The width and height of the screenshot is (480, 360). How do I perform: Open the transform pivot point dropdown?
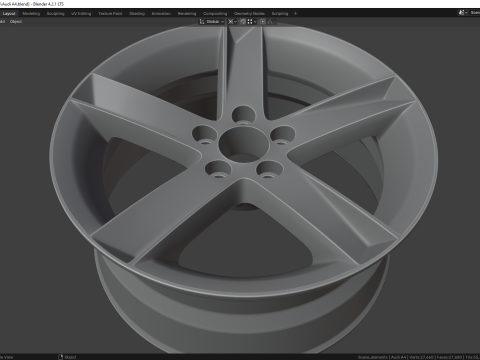(x=232, y=22)
